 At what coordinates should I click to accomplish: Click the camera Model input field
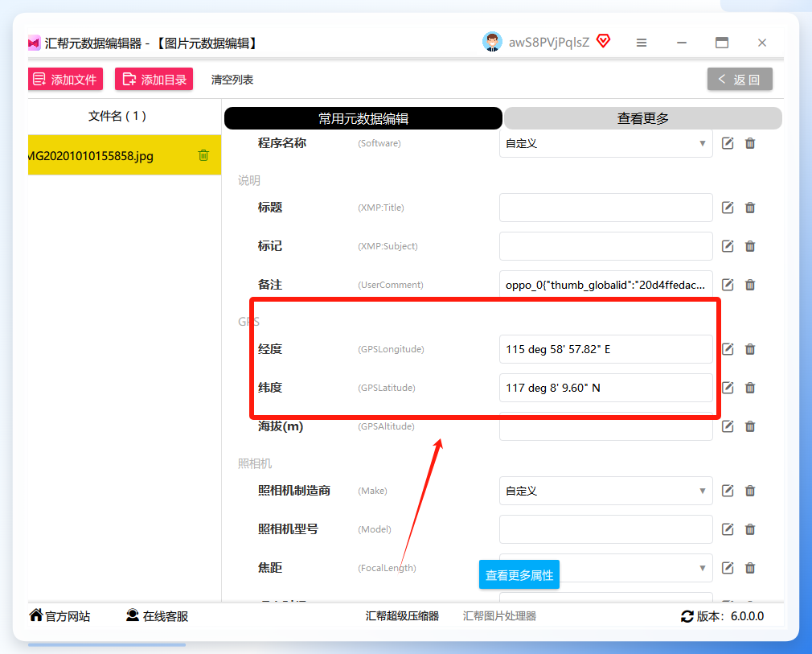point(606,529)
